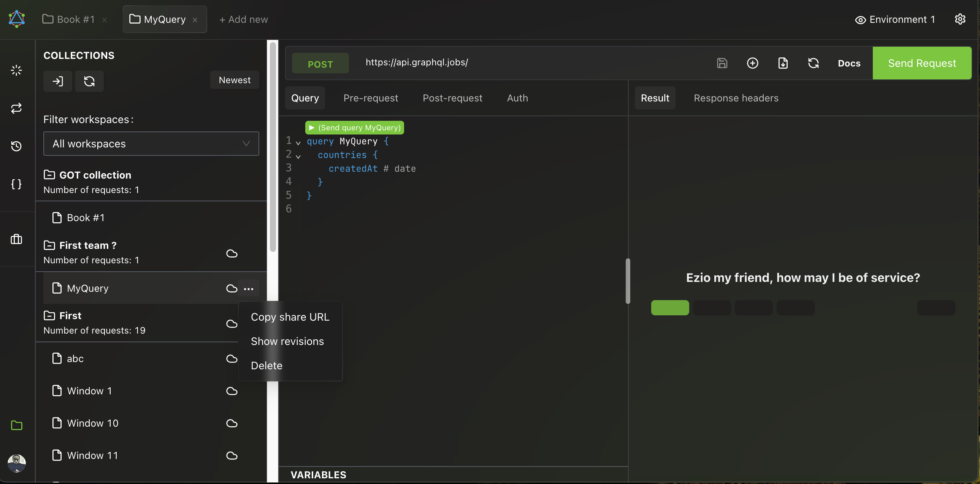Select Show revisions in context menu
This screenshot has width=980, height=484.
tap(287, 341)
